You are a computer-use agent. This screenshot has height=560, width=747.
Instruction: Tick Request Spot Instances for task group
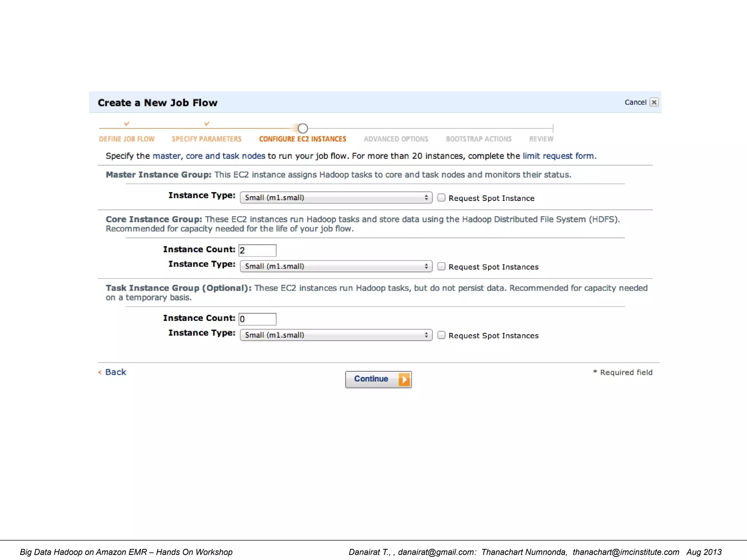(x=441, y=335)
